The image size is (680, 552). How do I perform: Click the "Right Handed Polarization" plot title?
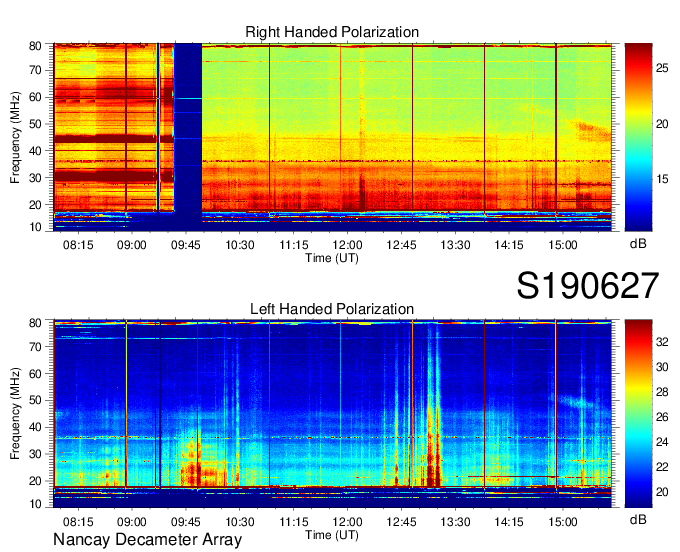pyautogui.click(x=332, y=32)
